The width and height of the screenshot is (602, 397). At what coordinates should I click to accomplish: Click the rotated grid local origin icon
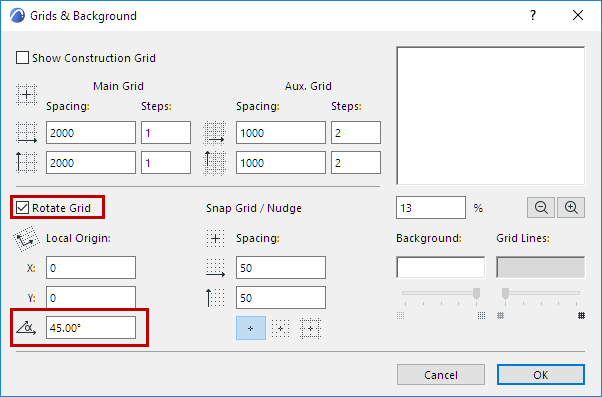click(x=26, y=239)
